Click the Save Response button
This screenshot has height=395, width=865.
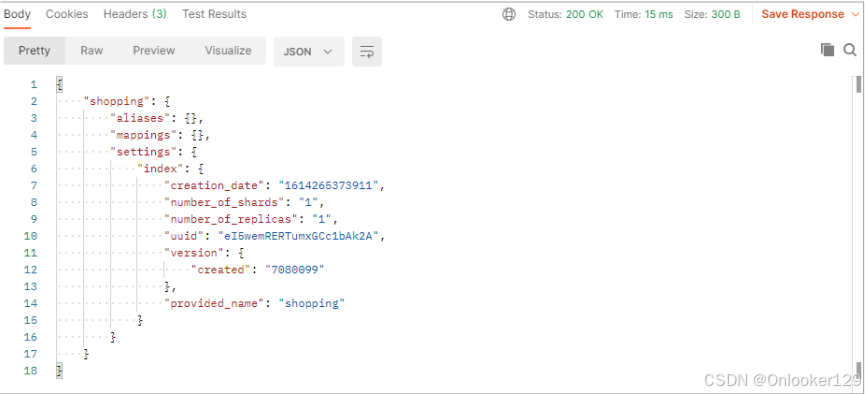(803, 14)
